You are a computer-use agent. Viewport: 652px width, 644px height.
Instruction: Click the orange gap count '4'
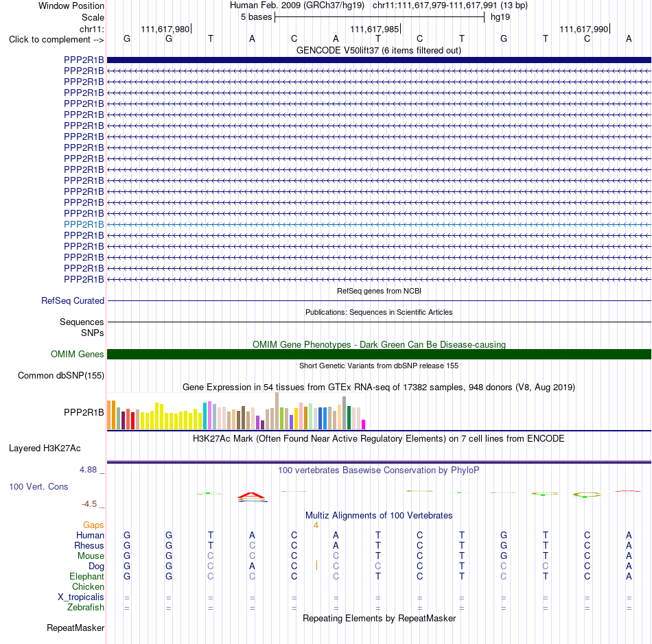(x=316, y=525)
